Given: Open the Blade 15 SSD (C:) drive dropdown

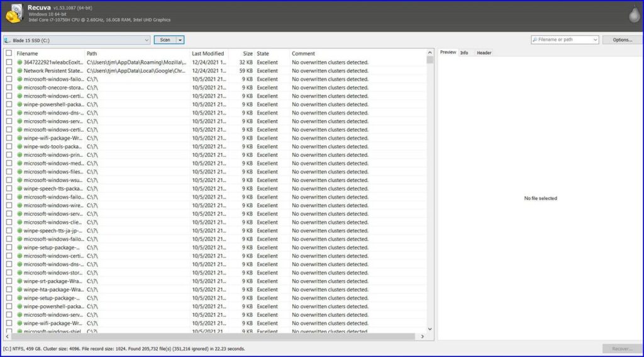Looking at the screenshot, I should pyautogui.click(x=77, y=40).
